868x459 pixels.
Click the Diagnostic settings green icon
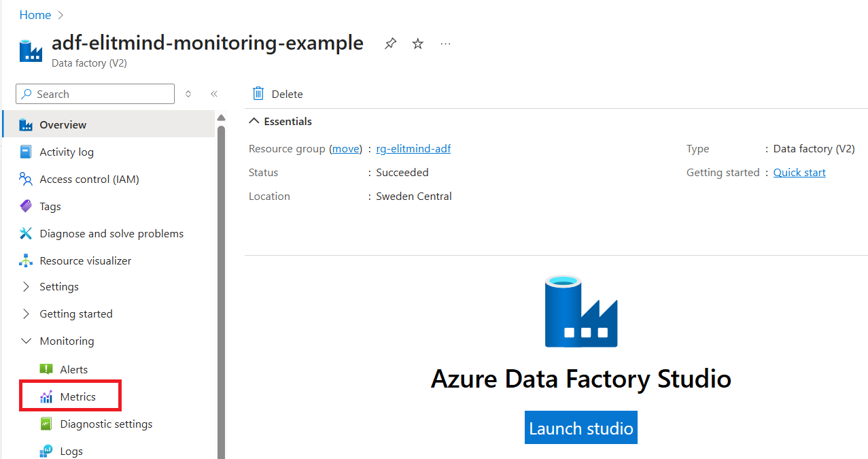tap(46, 424)
